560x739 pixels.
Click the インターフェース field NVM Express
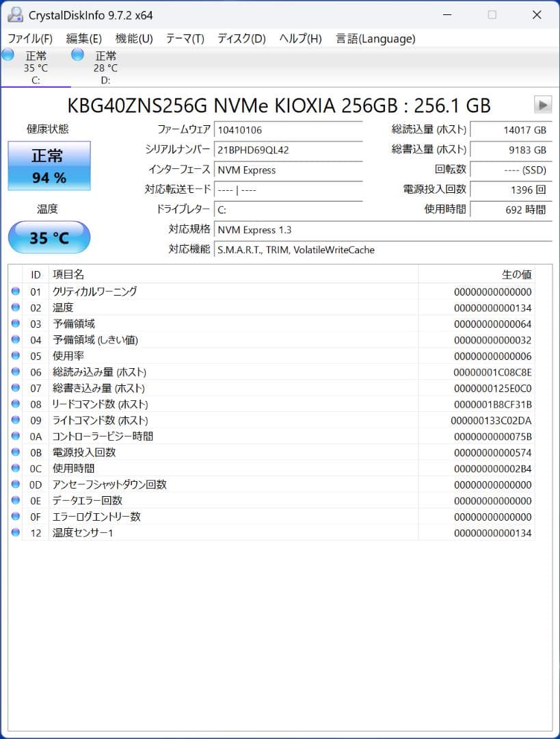[x=289, y=170]
